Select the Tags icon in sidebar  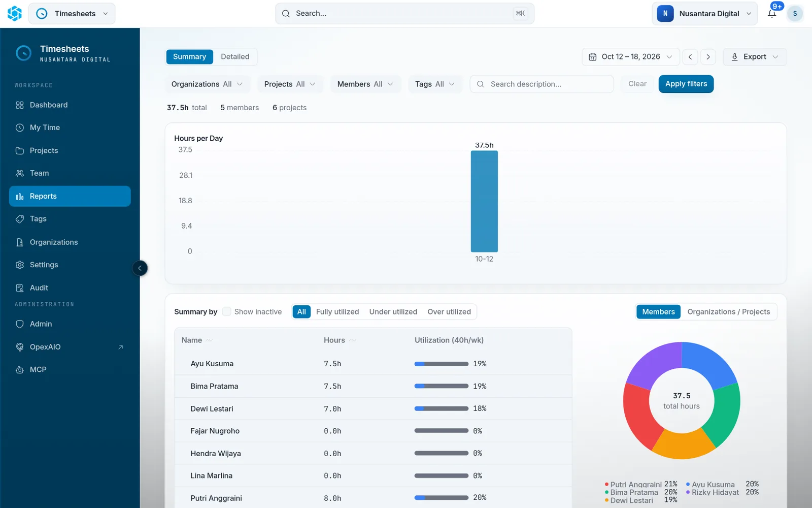pyautogui.click(x=20, y=219)
